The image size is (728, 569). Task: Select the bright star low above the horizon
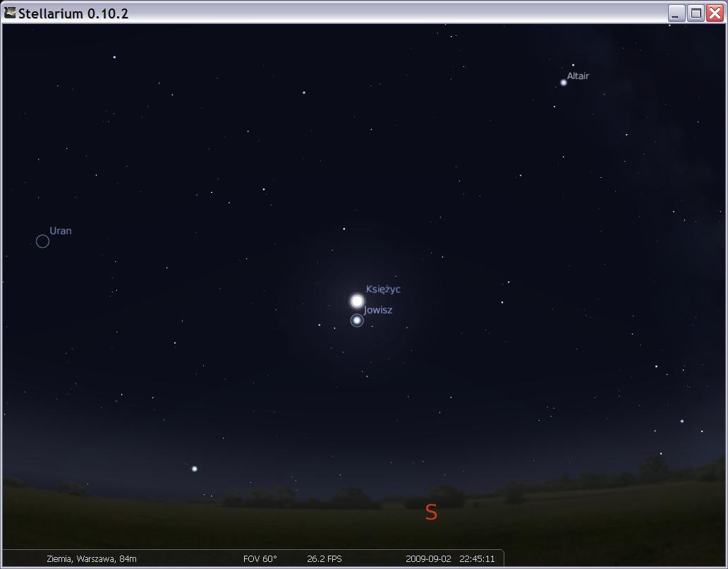pyautogui.click(x=195, y=469)
